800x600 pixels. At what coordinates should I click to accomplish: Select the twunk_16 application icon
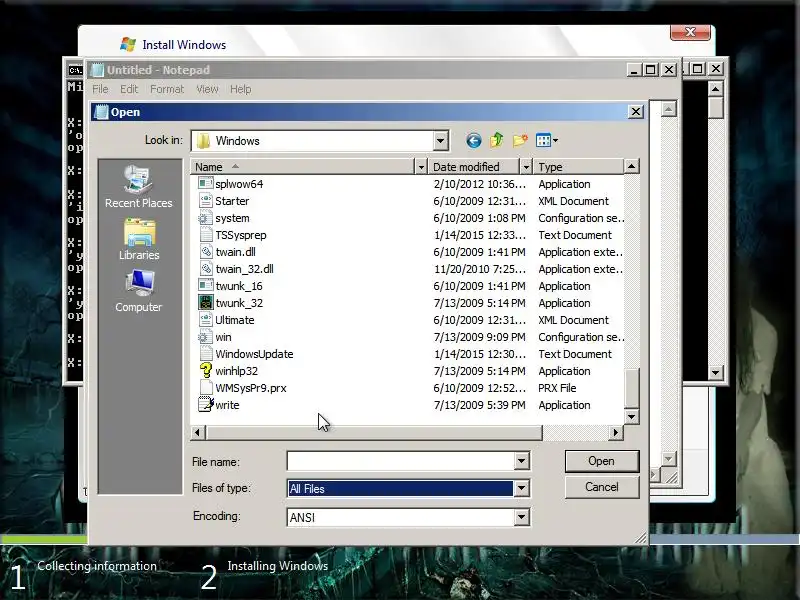[206, 286]
